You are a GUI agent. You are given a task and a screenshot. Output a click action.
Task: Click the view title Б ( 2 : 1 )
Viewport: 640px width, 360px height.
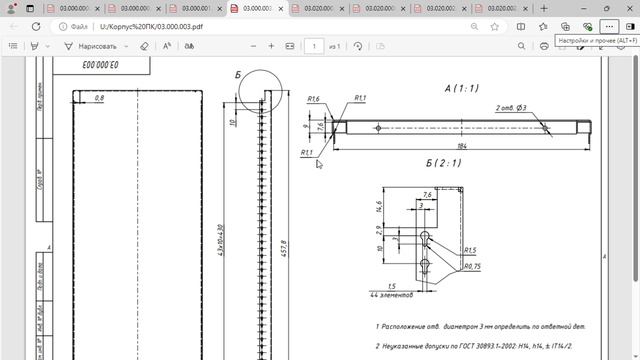(x=444, y=163)
